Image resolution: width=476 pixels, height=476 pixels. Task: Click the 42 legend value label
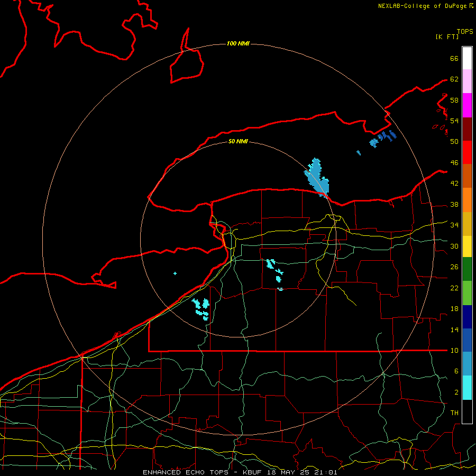tap(454, 184)
